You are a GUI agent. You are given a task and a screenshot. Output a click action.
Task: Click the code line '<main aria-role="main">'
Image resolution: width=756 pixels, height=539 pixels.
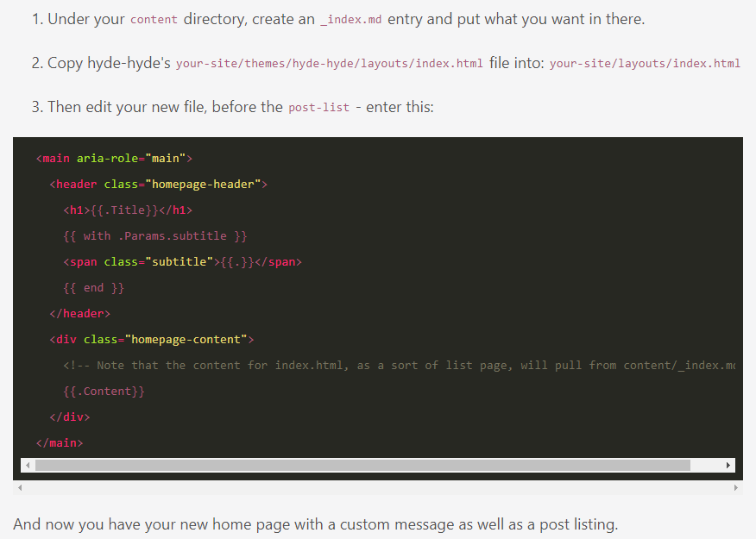114,159
